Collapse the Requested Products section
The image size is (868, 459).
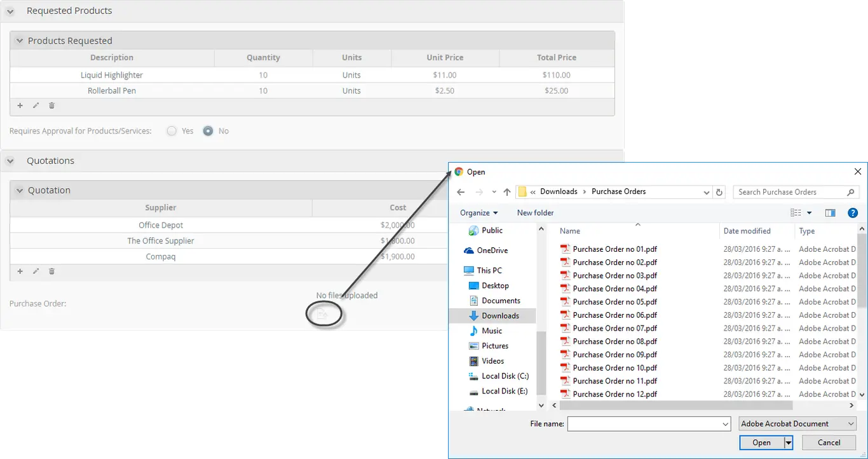10,11
